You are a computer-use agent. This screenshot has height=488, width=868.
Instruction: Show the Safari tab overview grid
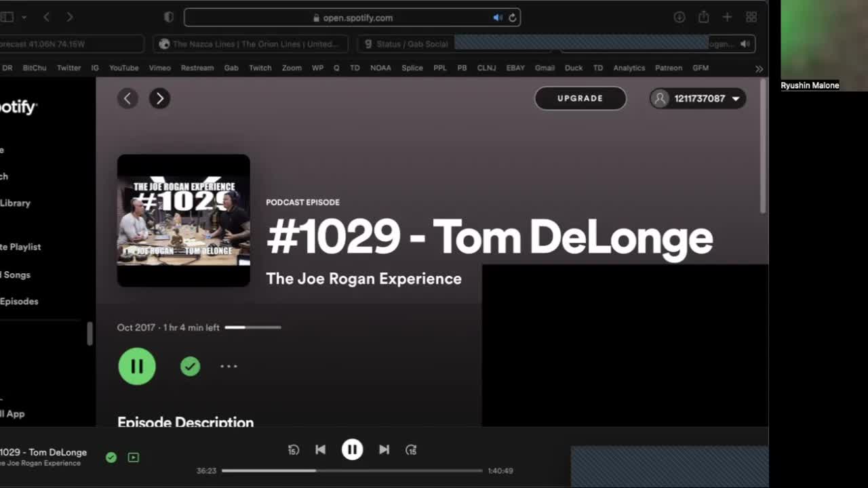(751, 17)
